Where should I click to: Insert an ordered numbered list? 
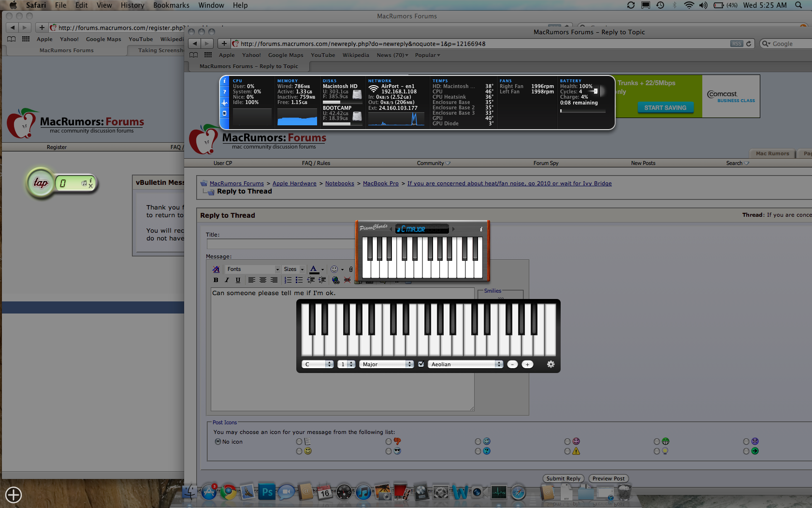point(288,280)
